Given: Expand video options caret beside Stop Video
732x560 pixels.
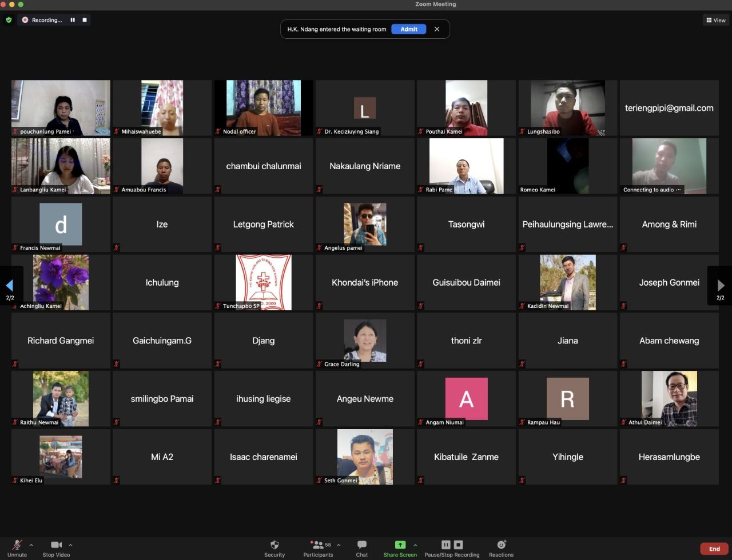Looking at the screenshot, I should (70, 545).
